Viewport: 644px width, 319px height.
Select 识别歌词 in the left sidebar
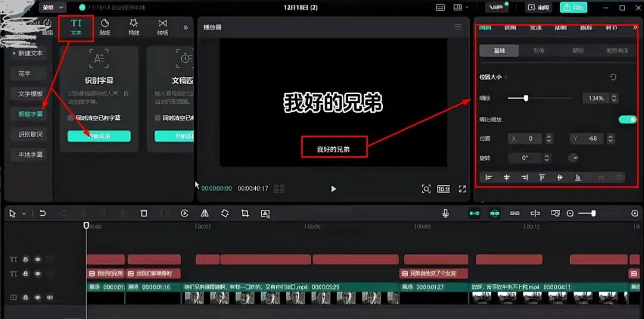point(30,134)
